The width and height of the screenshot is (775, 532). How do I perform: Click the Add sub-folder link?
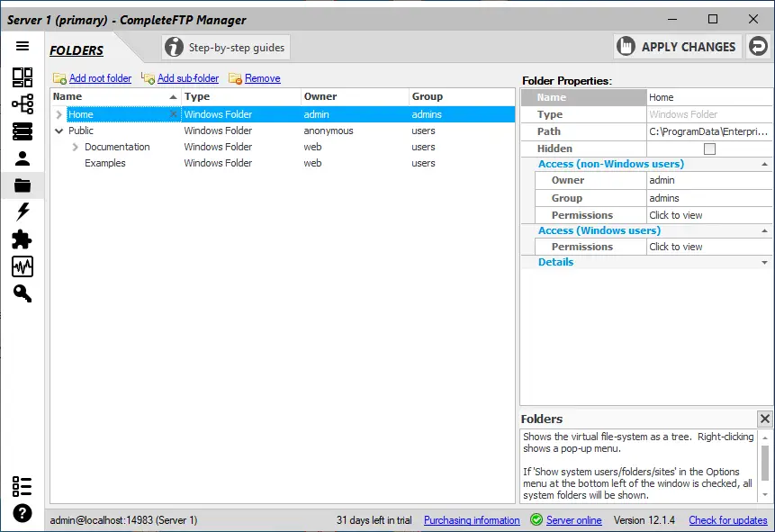[188, 78]
